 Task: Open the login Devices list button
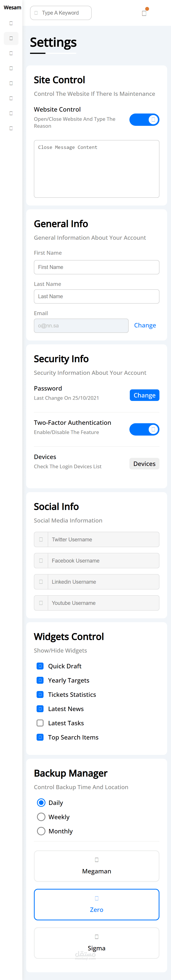click(144, 464)
